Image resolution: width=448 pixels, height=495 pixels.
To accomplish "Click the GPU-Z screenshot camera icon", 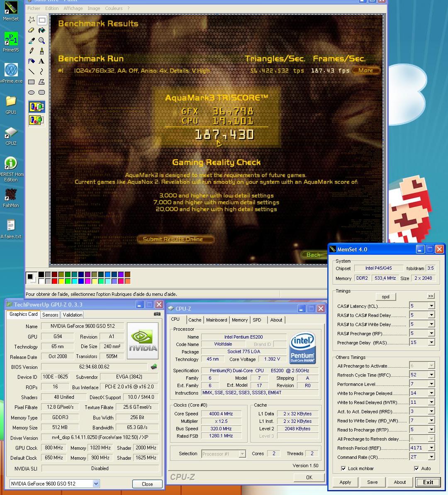I will click(x=157, y=314).
